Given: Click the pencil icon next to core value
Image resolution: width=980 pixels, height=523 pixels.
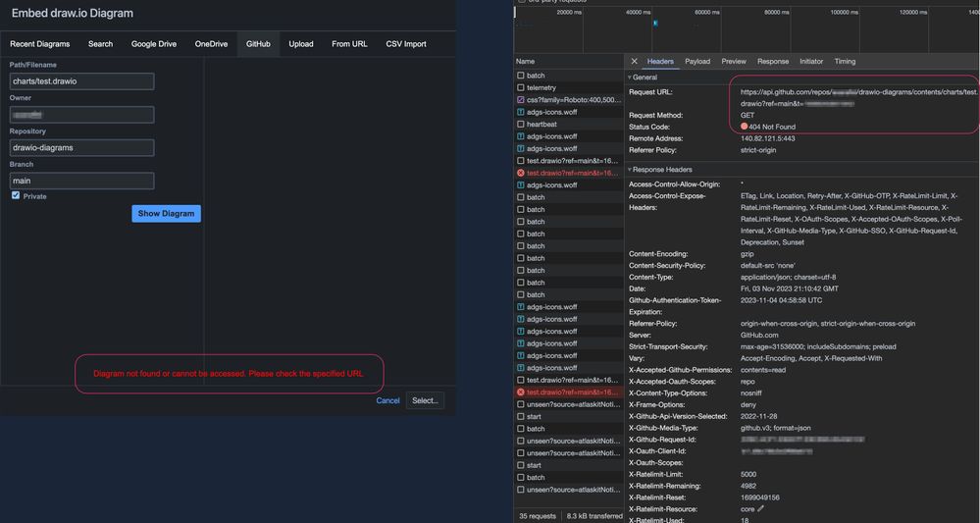Looking at the screenshot, I should tap(760, 509).
